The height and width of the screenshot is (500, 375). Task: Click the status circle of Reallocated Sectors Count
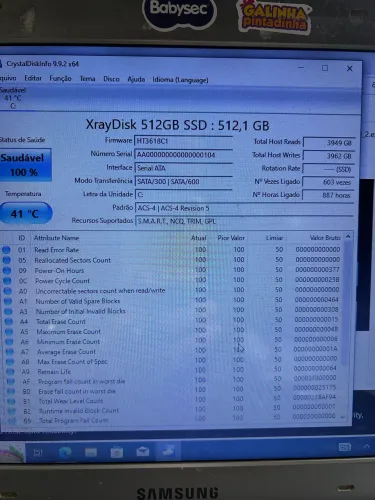coord(6,260)
